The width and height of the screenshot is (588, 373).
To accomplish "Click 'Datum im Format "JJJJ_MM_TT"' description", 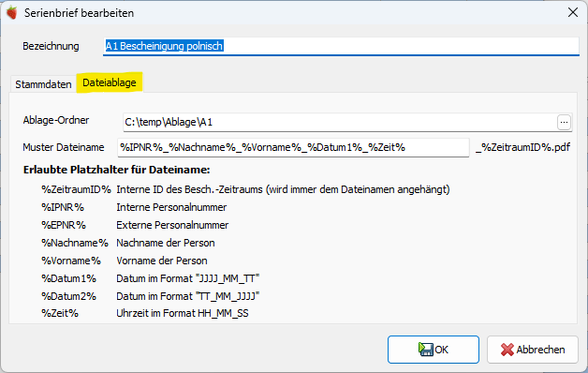I will [x=188, y=278].
